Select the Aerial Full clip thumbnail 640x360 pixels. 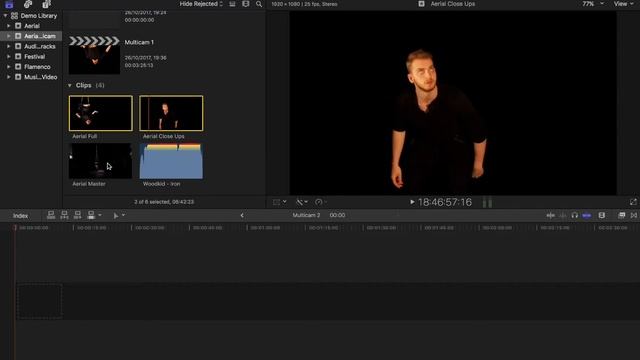[x=101, y=113]
